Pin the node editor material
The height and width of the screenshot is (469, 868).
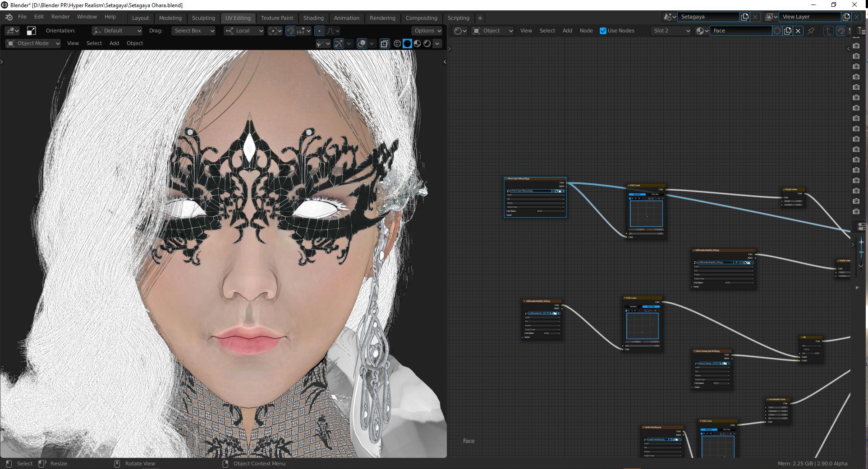(x=811, y=31)
